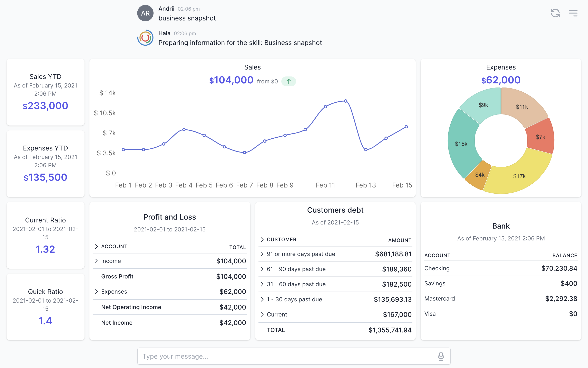The image size is (588, 368).
Task: Click the Current Ratio 1.32 value
Action: coord(46,249)
